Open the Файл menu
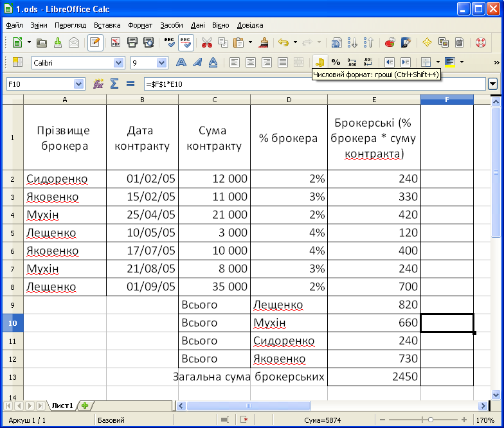Screen dimensions: 504x428 tap(14, 25)
